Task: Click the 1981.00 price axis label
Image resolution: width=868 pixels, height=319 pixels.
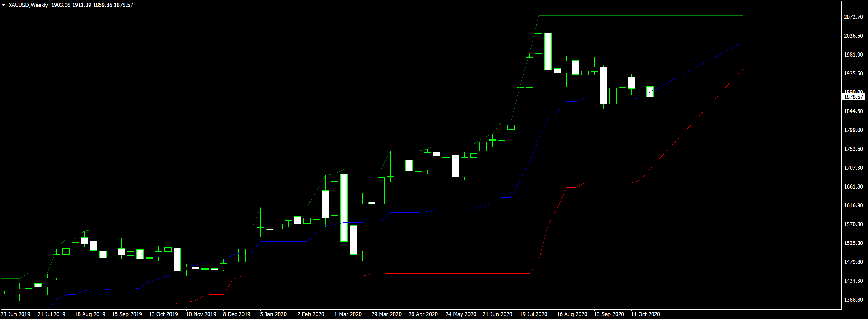Action: pos(854,55)
